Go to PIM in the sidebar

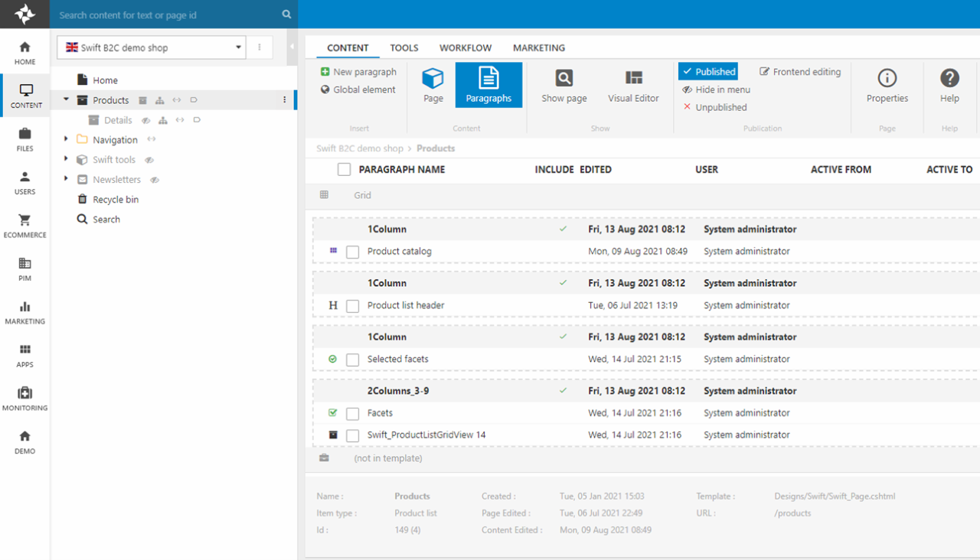(24, 269)
